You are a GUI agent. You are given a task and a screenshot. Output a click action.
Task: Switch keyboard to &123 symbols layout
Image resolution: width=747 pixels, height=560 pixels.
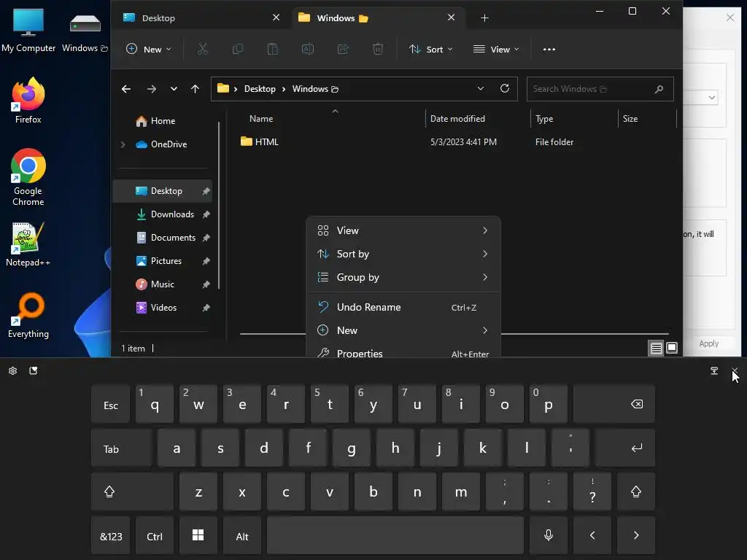click(x=111, y=536)
